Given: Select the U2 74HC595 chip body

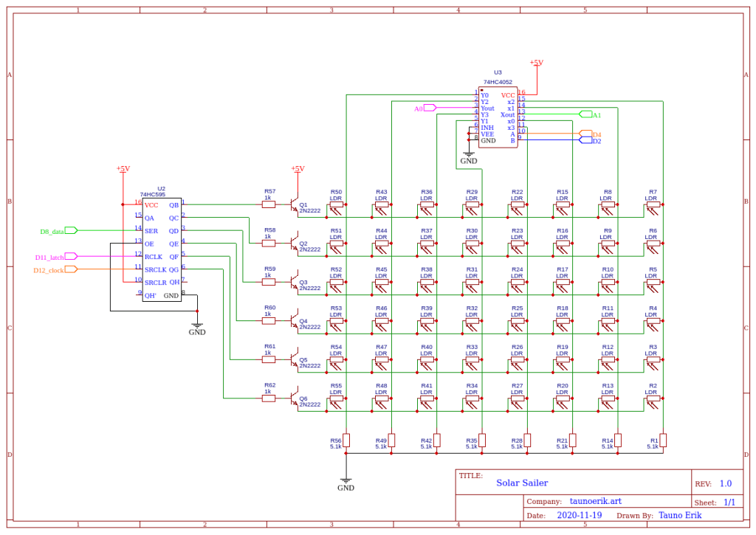Looking at the screenshot, I should pos(161,249).
